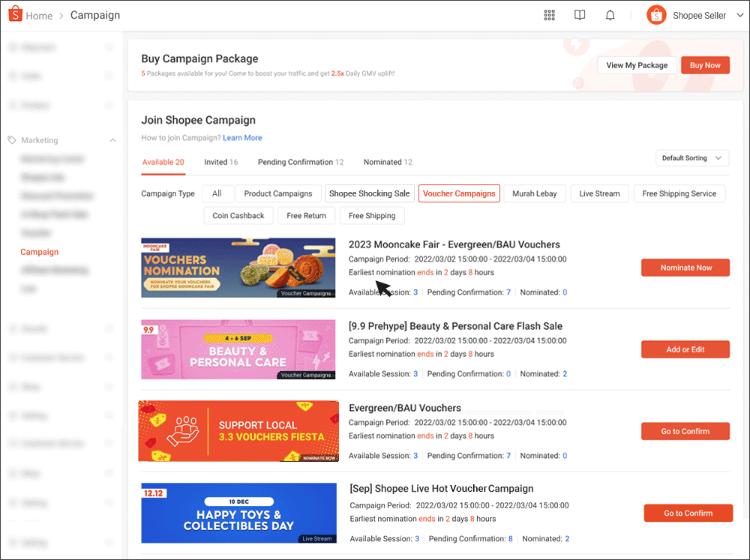The width and height of the screenshot is (750, 560).
Task: Open the Learn More link
Action: click(x=242, y=138)
